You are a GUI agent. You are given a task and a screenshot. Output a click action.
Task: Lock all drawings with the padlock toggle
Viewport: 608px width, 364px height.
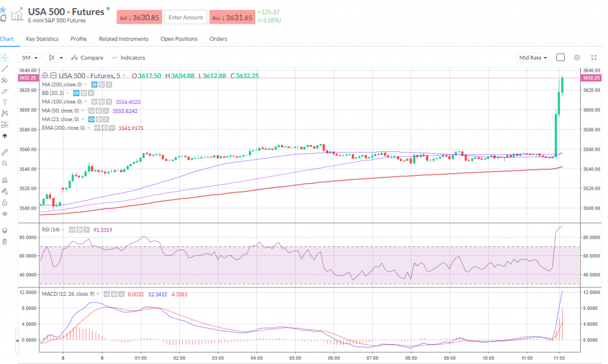coord(4,203)
